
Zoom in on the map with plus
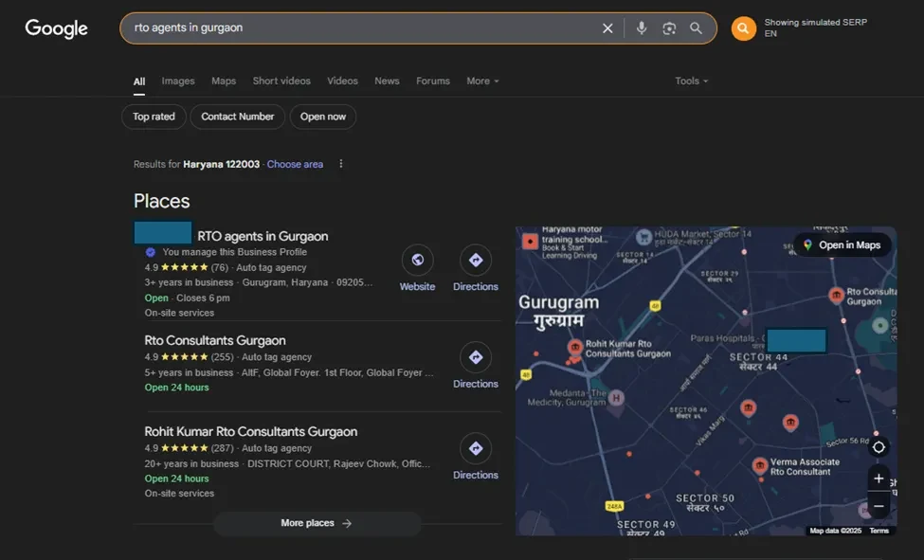(879, 479)
